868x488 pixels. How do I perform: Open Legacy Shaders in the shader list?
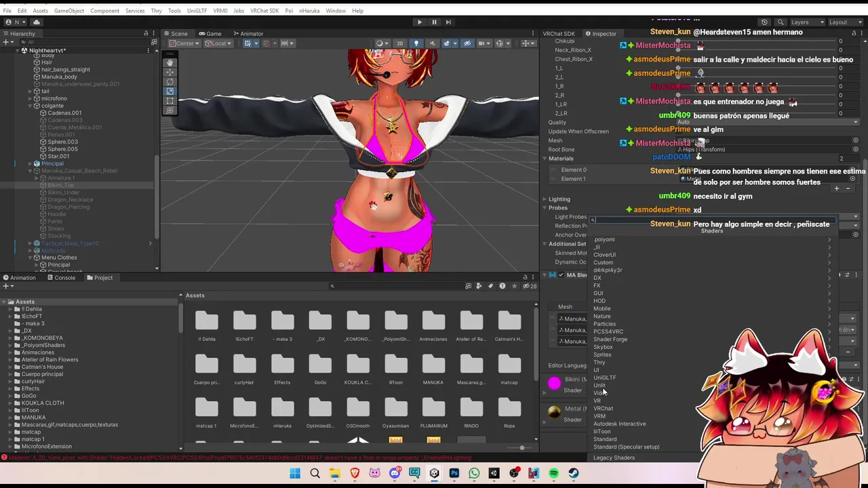tap(712, 457)
